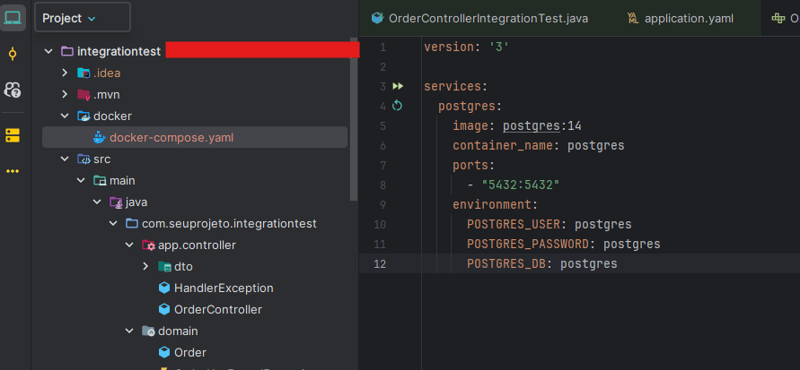Screen dimensions: 800x370
Task: Click the OrderController class icon
Action: (x=164, y=309)
